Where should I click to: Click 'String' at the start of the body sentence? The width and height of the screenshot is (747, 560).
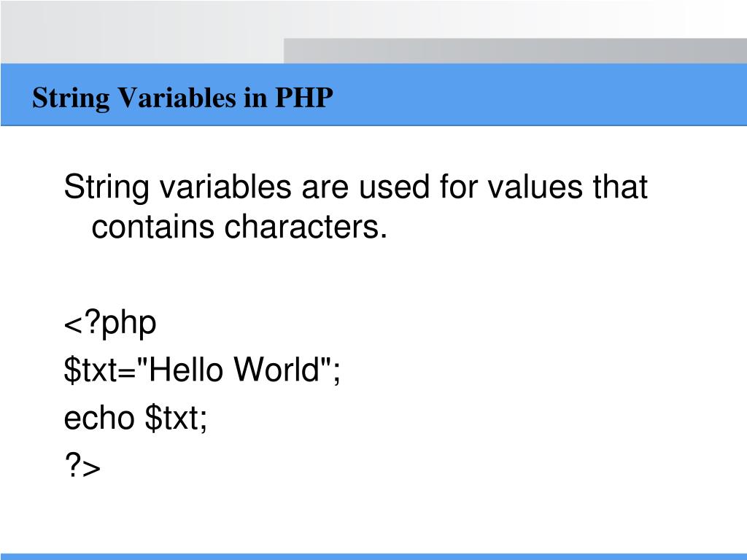[107, 188]
